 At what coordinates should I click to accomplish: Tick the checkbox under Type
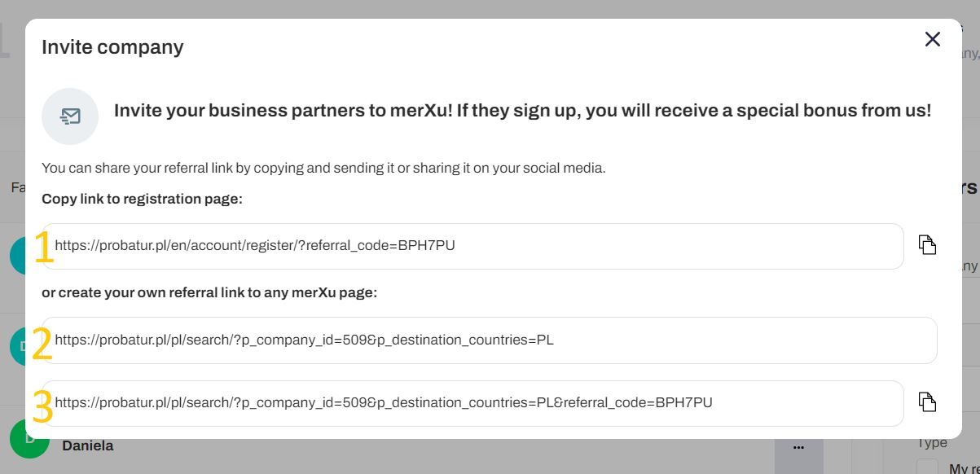tap(927, 467)
